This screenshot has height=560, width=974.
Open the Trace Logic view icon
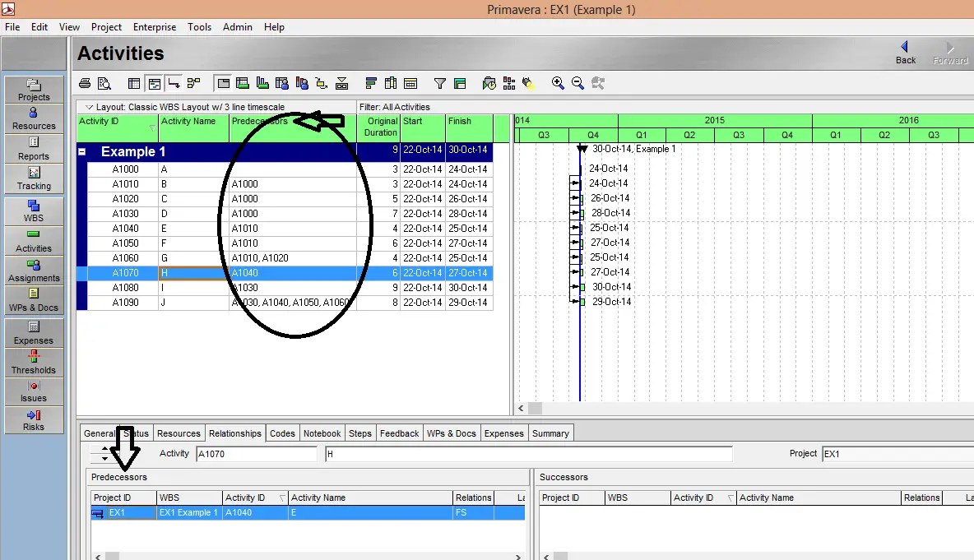(x=322, y=83)
